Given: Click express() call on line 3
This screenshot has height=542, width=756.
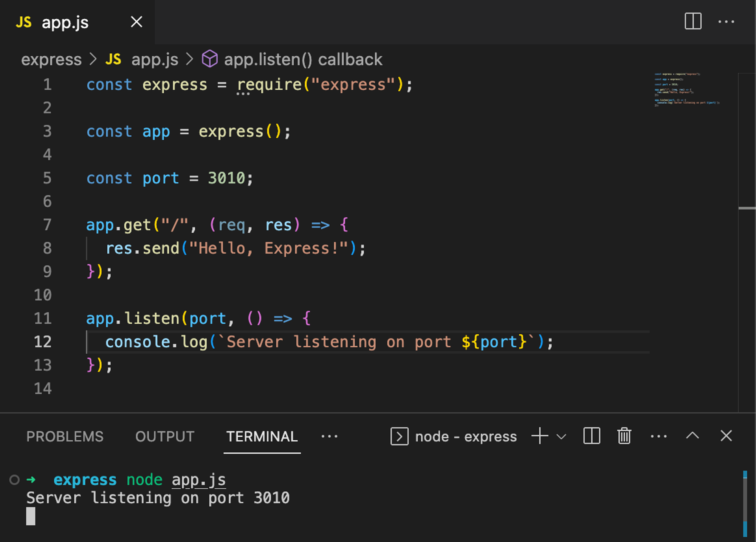Looking at the screenshot, I should (x=240, y=132).
